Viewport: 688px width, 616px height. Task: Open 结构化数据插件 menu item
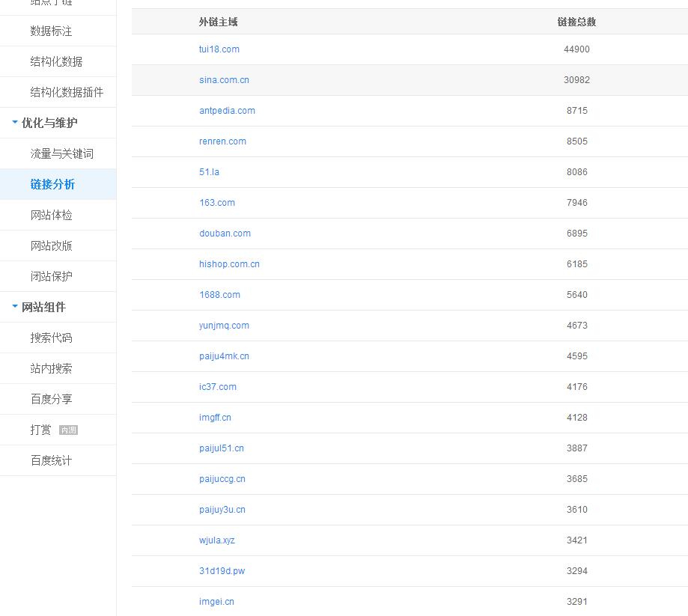click(67, 93)
